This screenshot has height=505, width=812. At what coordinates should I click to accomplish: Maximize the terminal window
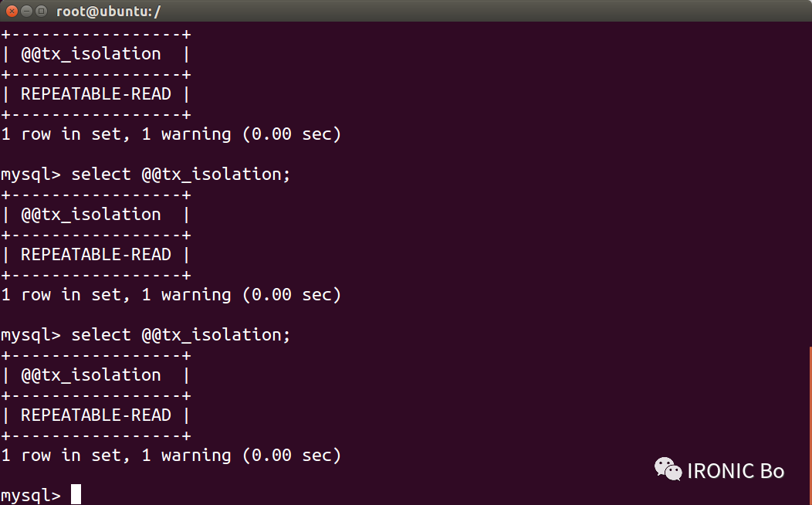[42, 11]
